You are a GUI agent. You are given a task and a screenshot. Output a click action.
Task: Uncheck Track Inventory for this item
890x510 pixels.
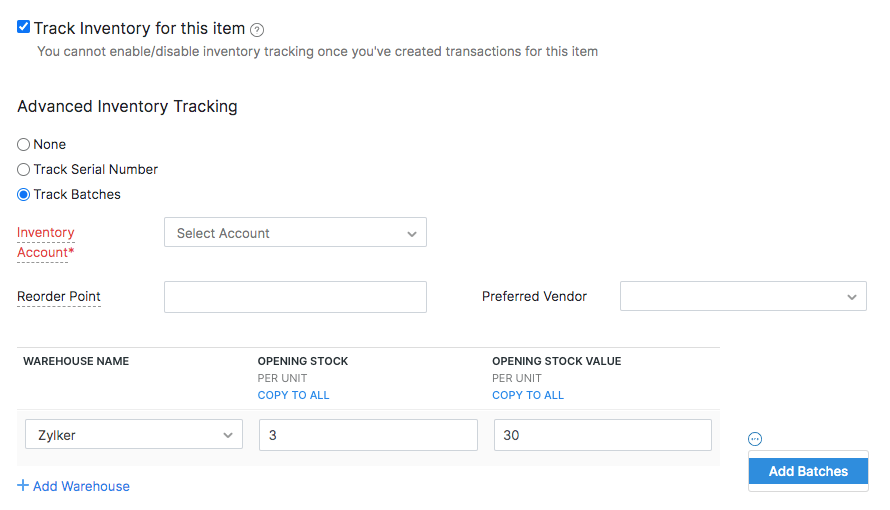[23, 27]
